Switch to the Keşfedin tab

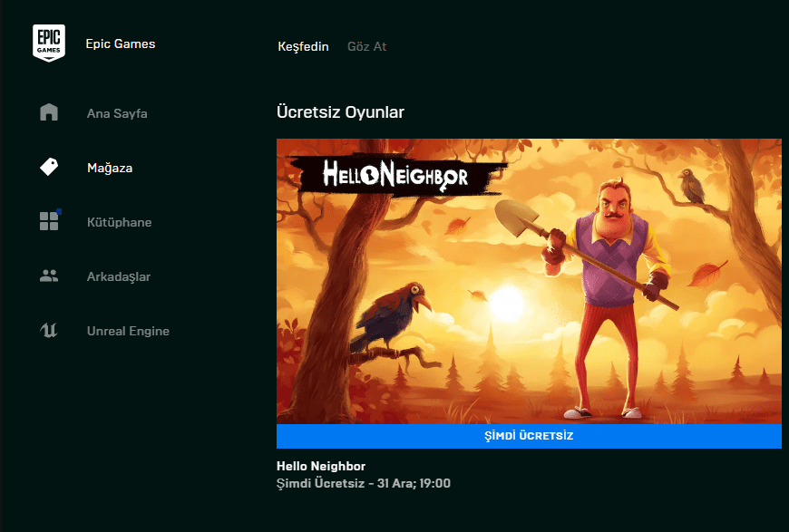[304, 47]
